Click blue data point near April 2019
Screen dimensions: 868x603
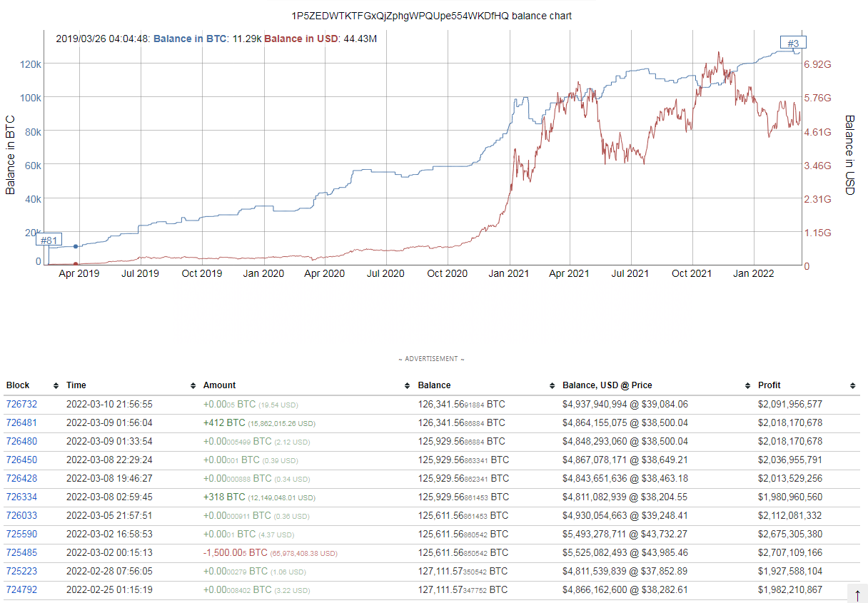click(x=76, y=246)
